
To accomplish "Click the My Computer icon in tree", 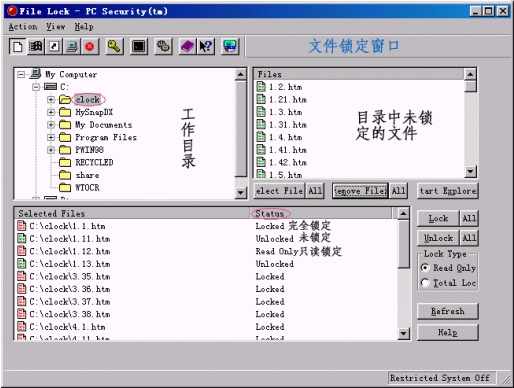I will (x=35, y=74).
